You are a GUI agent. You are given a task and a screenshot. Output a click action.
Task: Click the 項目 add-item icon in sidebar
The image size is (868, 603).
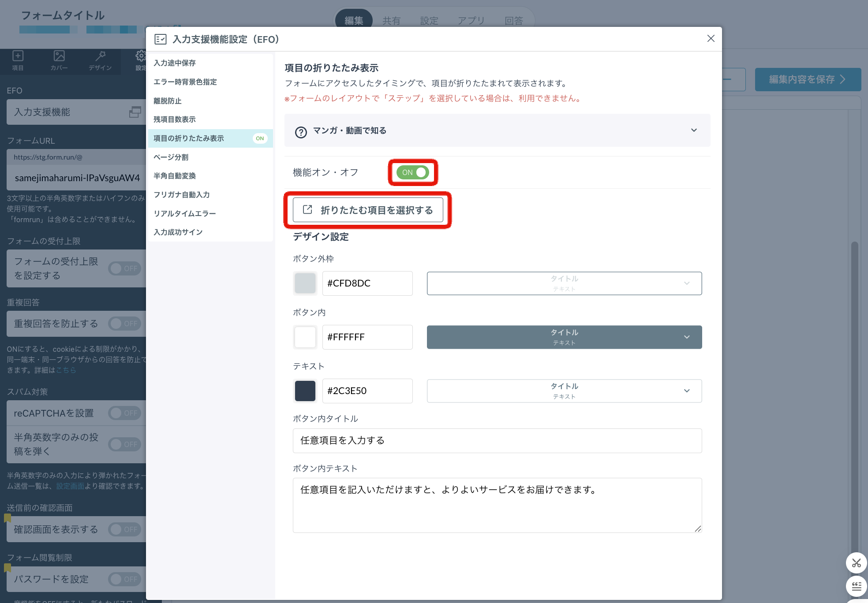point(18,56)
